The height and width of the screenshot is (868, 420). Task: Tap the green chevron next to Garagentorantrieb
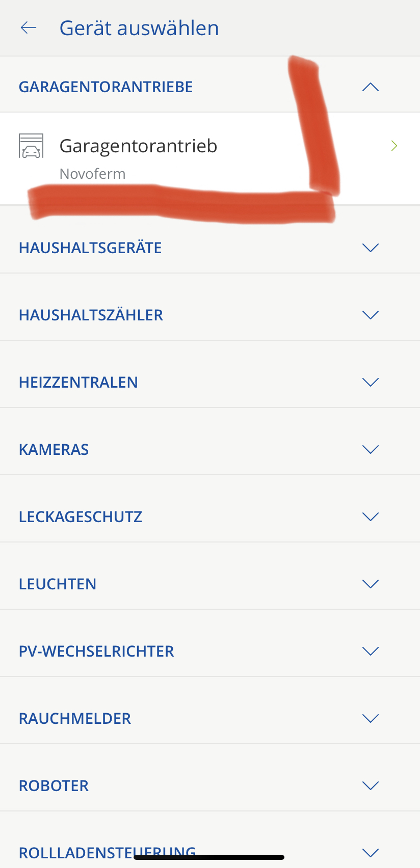click(x=394, y=146)
